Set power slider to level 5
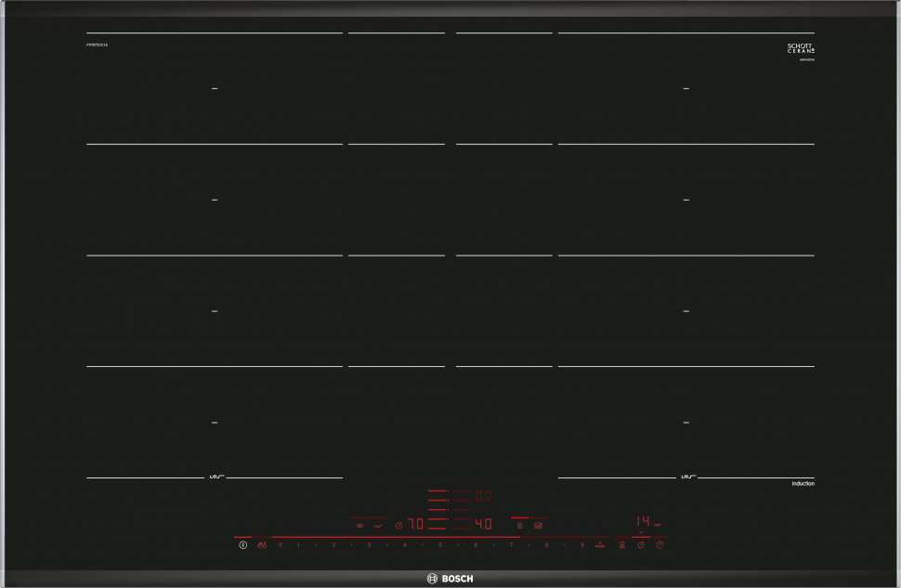Image resolution: width=901 pixels, height=588 pixels. (x=439, y=545)
